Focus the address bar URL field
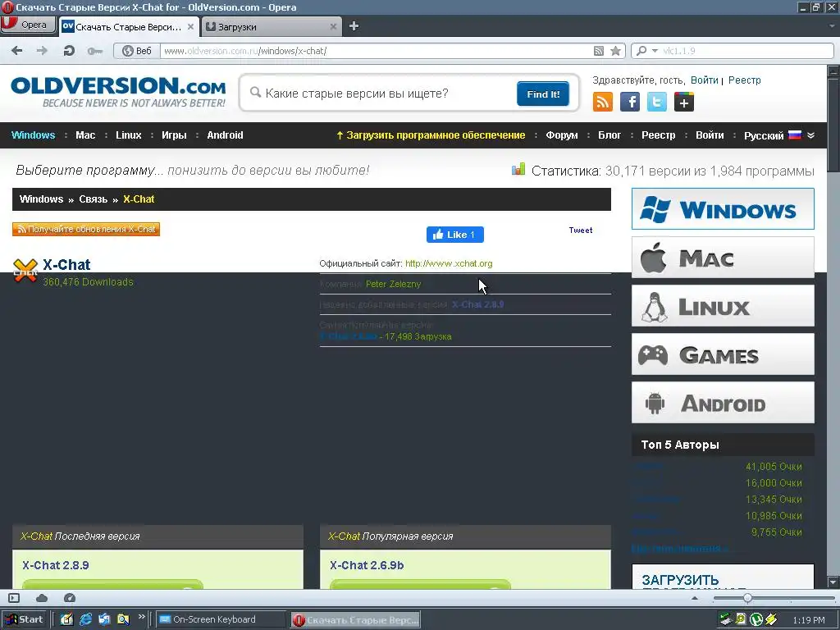The width and height of the screenshot is (840, 630). pyautogui.click(x=375, y=51)
